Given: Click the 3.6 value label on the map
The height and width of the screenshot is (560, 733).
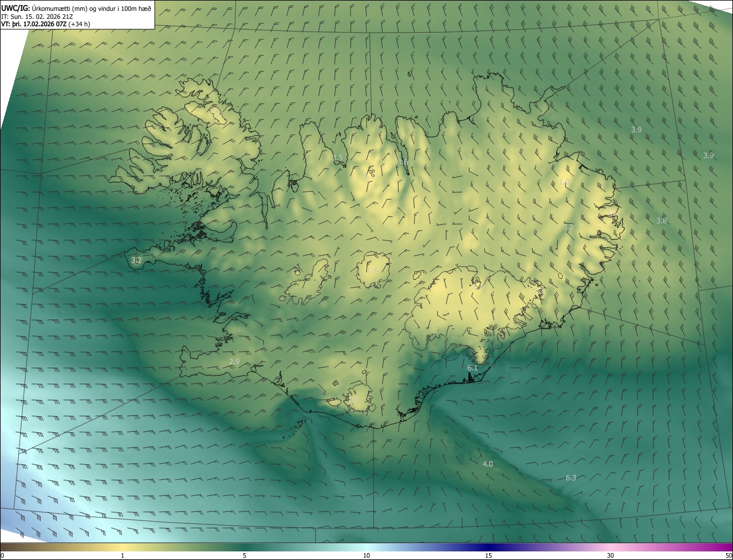Looking at the screenshot, I should tap(403, 163).
